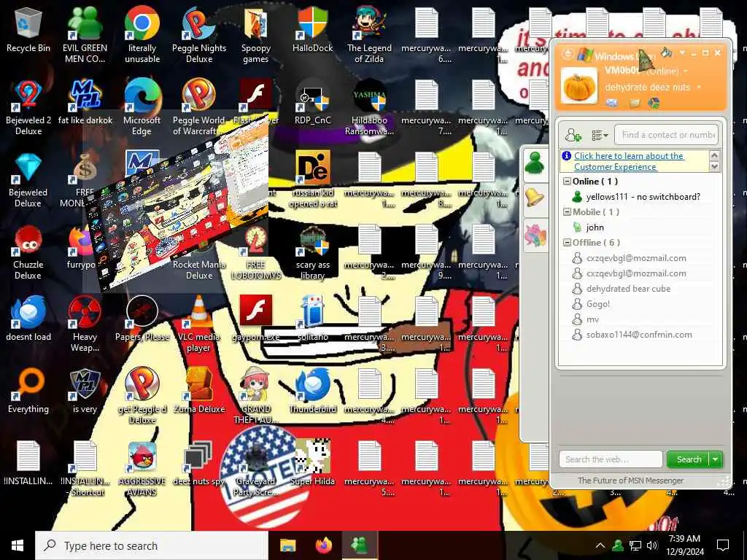Viewport: 747px width, 560px height.
Task: Show hidden tray icons chevron on the taskbar
Action: [600, 545]
